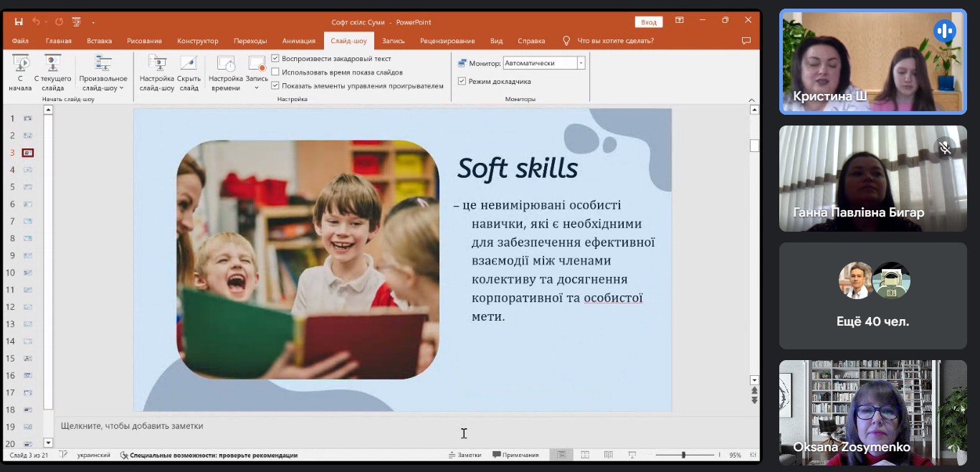Viewport: 980px width, 472px height.
Task: Switch to reading view icon in status bar
Action: [609, 455]
